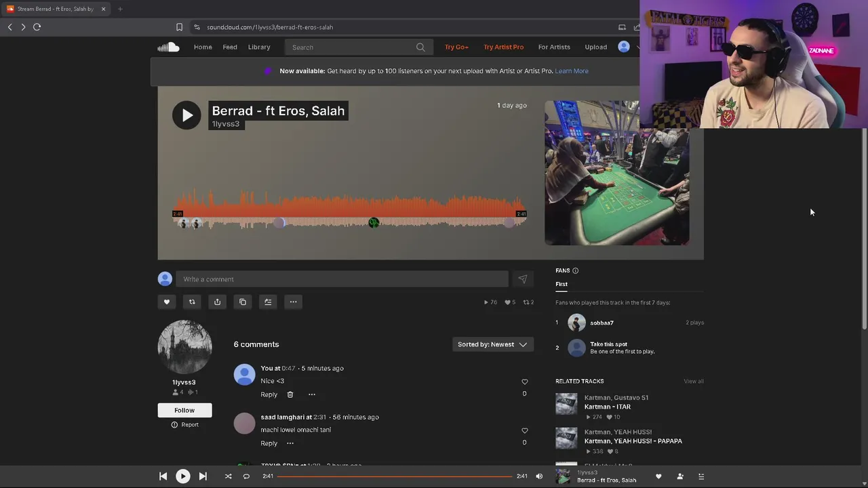Reload the browser page
This screenshot has width=868, height=488.
click(37, 27)
